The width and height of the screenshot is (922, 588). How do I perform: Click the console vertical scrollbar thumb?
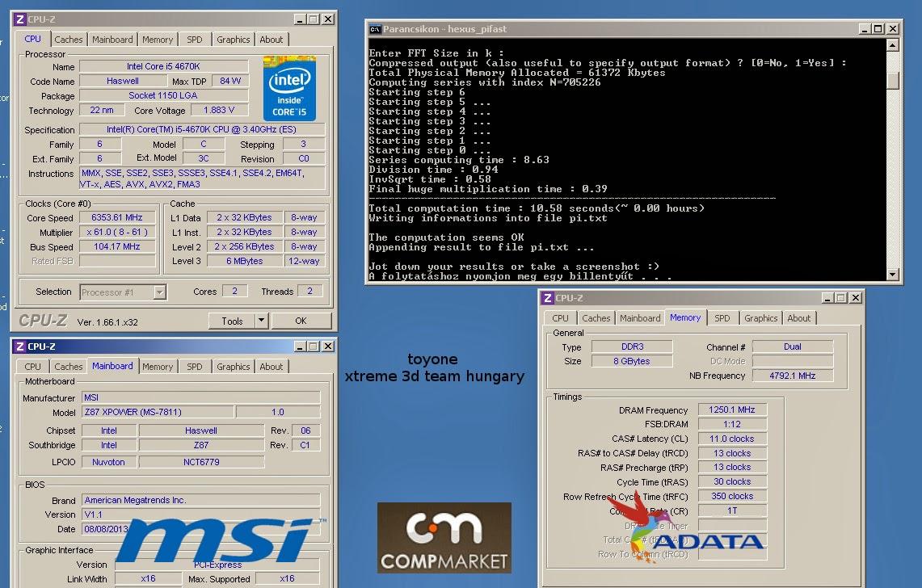893,80
